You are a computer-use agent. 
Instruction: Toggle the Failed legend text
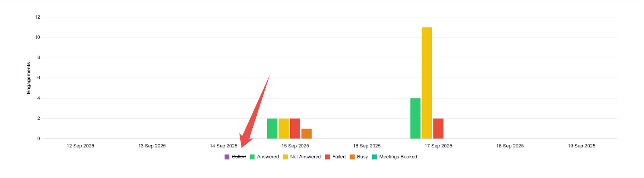click(339, 157)
